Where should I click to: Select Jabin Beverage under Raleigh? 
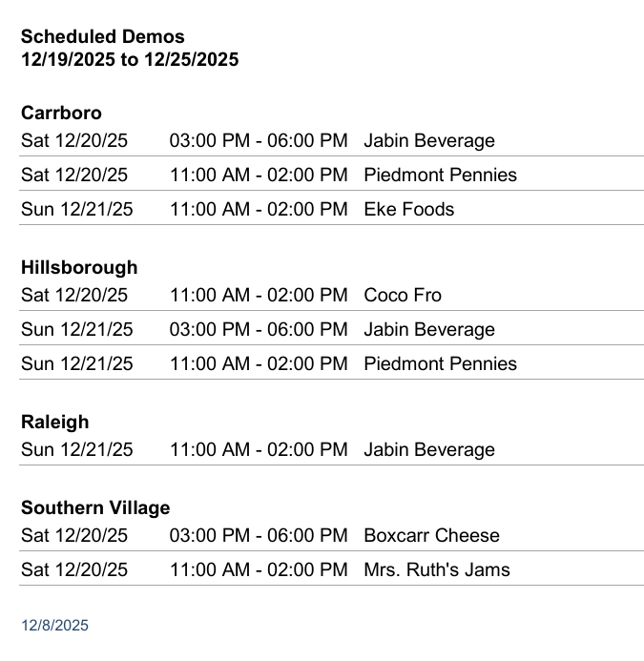point(429,450)
